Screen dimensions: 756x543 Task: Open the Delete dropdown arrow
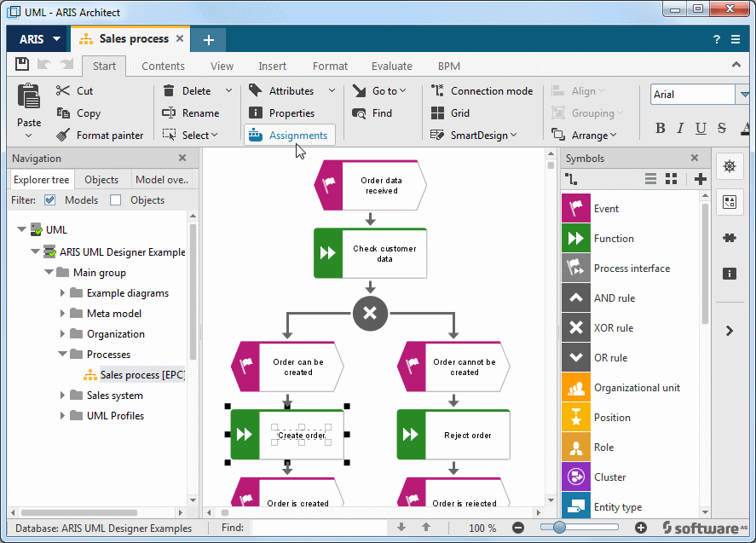coord(228,90)
